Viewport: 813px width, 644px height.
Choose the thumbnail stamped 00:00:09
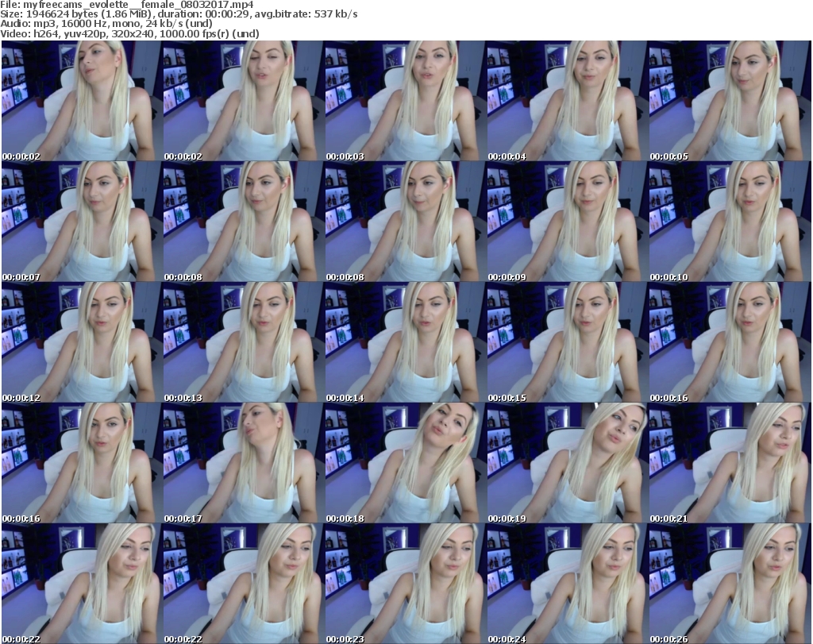567,222
